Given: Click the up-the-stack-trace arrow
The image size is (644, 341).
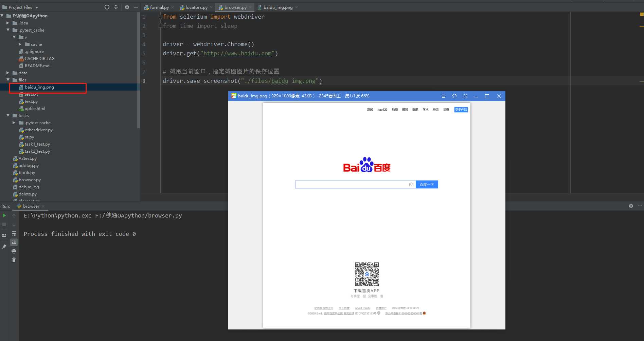Looking at the screenshot, I should click(14, 215).
